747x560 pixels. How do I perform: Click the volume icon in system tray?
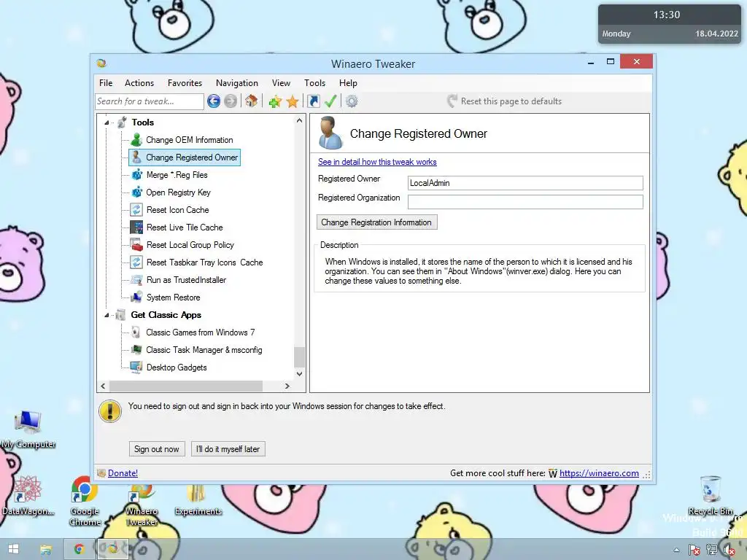(729, 550)
